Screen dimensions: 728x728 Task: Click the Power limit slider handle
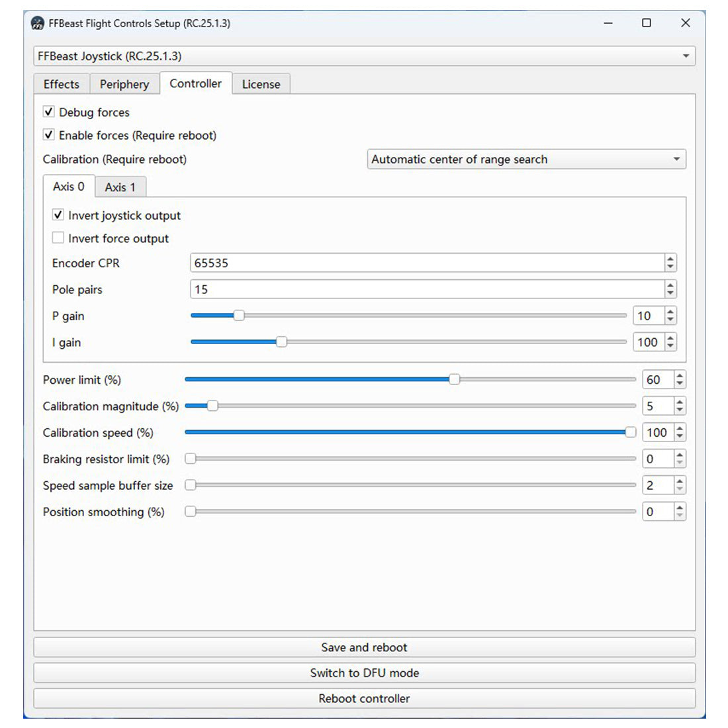(454, 379)
